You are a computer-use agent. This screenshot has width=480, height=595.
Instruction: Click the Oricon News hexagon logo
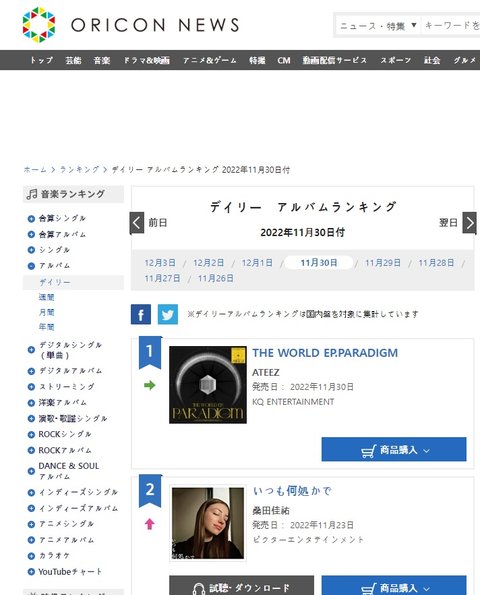(39, 25)
